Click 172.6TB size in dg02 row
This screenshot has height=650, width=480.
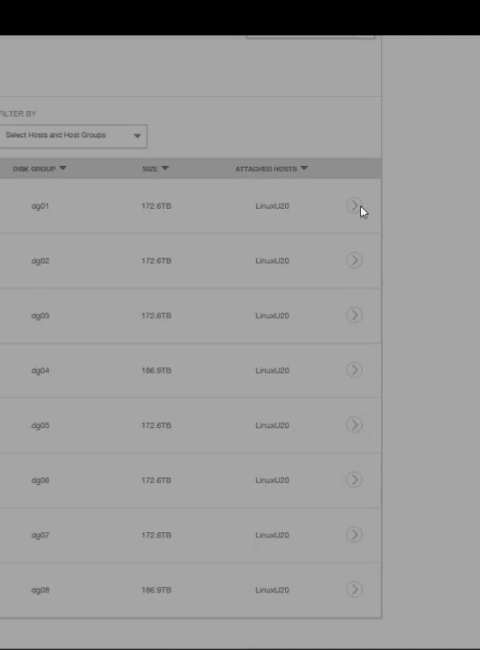(156, 261)
